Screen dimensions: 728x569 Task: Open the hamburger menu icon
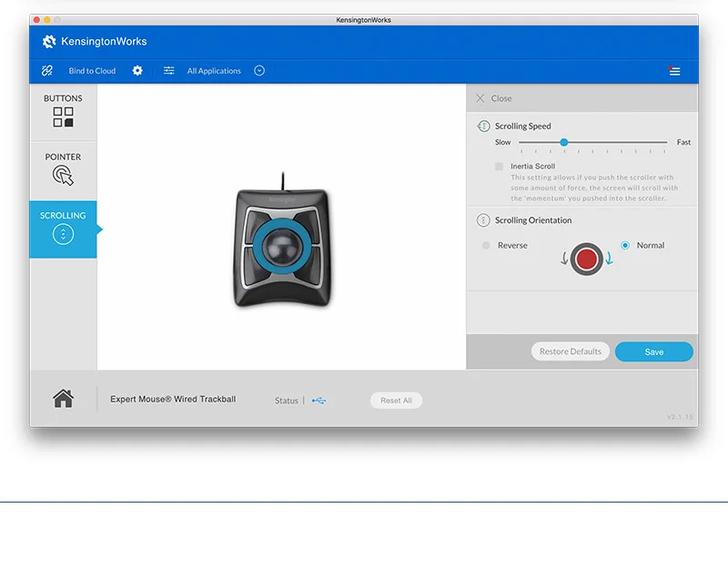point(674,71)
